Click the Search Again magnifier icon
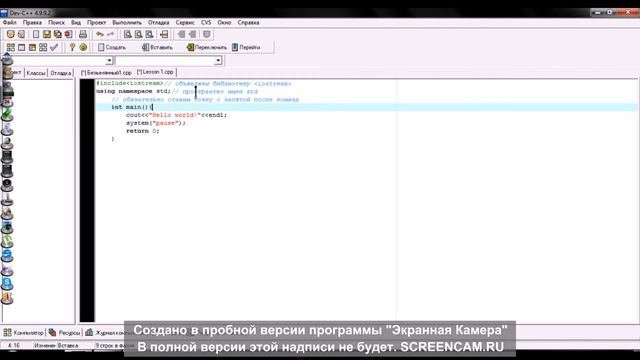Screen dimensions: 640x360 [149, 34]
